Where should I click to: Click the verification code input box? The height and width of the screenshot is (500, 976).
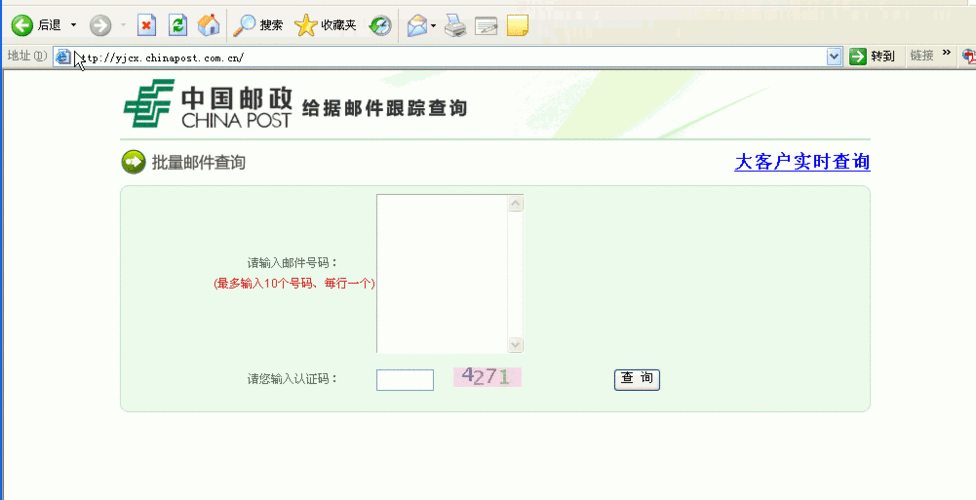tap(405, 380)
